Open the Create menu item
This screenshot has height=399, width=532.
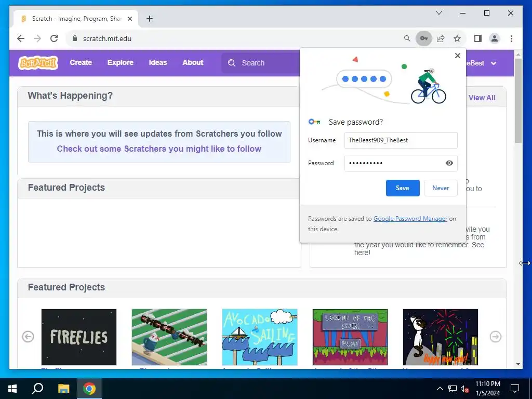[x=81, y=63]
